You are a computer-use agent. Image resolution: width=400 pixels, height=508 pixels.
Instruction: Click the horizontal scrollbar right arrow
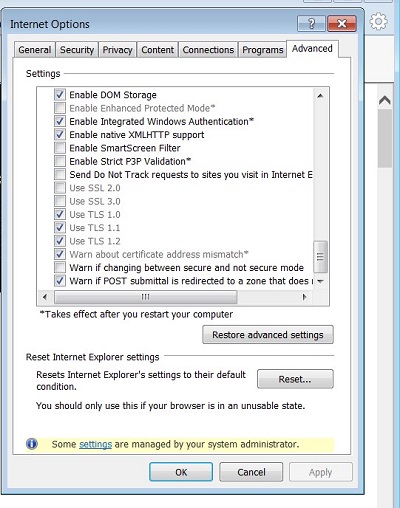point(304,297)
